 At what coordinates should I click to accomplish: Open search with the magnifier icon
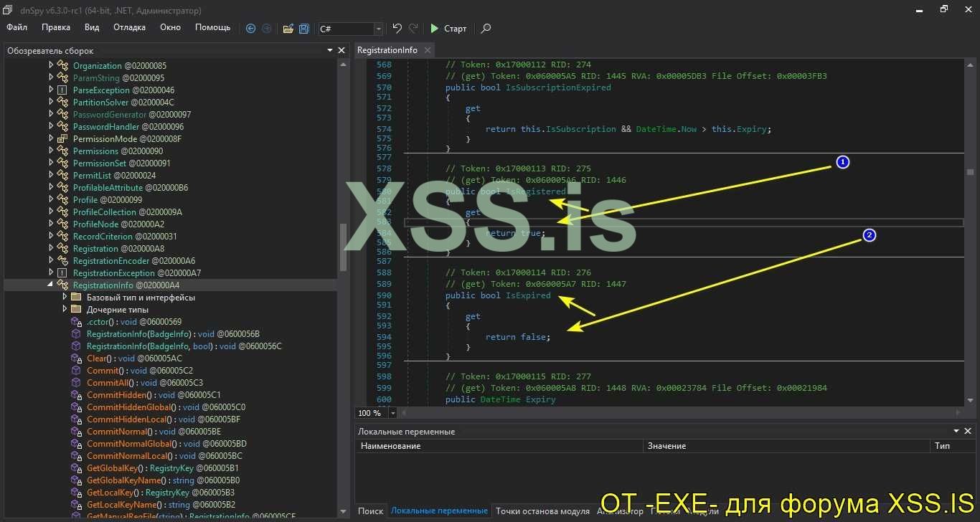(486, 29)
